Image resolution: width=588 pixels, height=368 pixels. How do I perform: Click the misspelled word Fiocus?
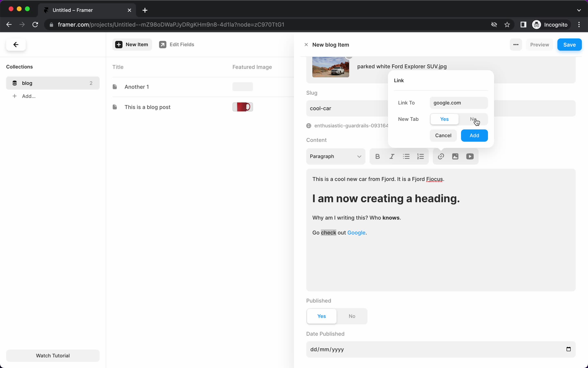434,179
